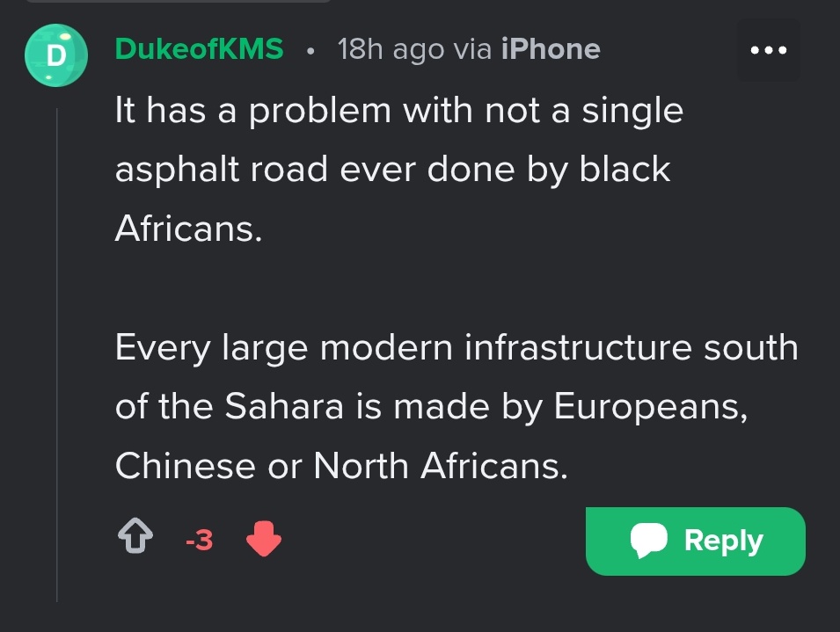Screen dimensions: 840x632
Task: Click the line starting "It has a problem"
Action: [x=398, y=111]
